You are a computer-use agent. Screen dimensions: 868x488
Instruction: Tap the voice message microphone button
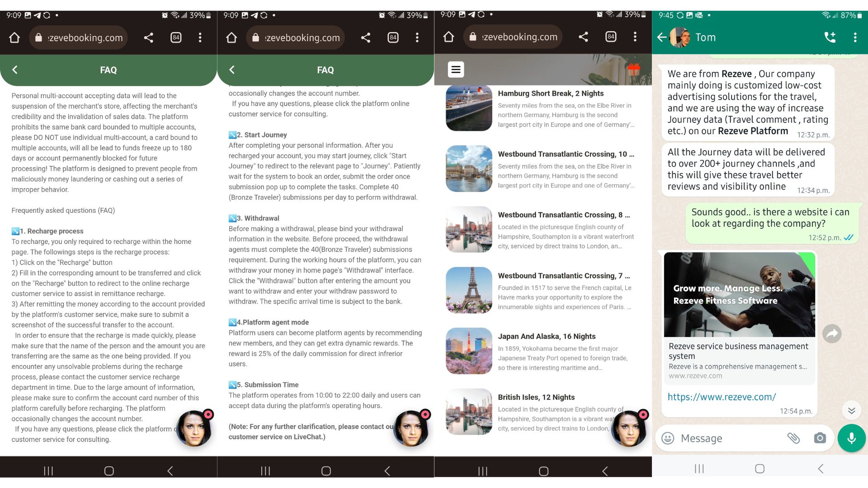[851, 438]
